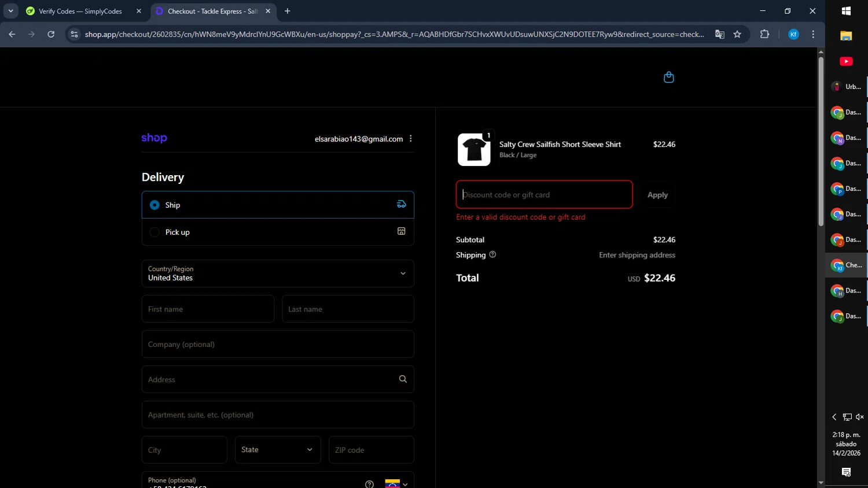Click the Salty Crew Sailfish Short Sleeve Shirt title

tap(560, 145)
